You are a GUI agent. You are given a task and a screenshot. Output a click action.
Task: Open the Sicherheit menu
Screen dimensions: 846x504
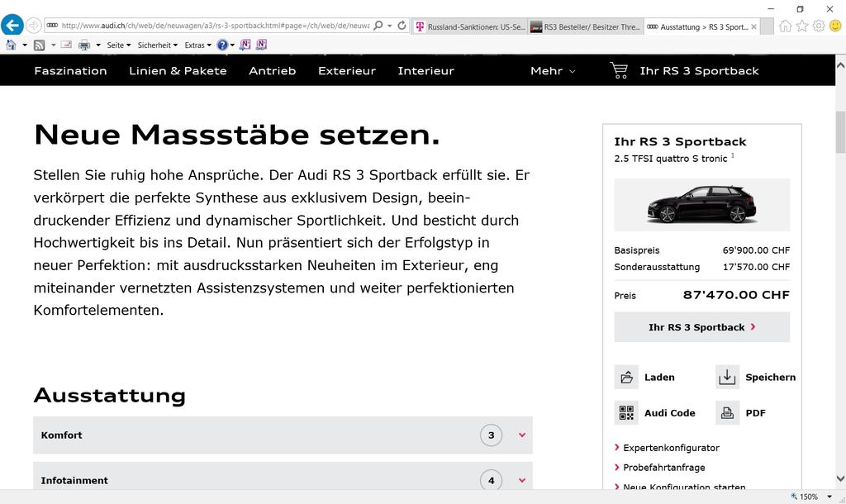tap(157, 45)
